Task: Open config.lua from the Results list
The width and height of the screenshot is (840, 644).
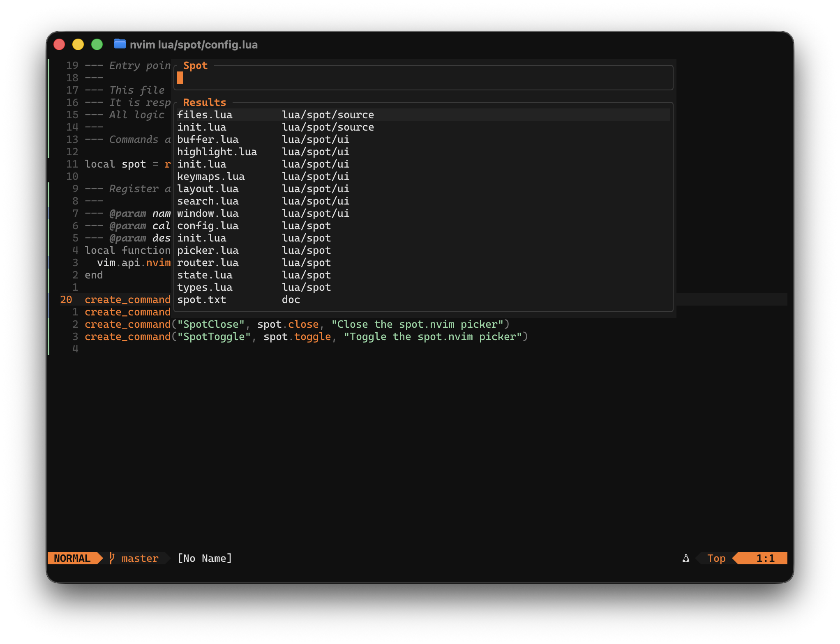Action: 208,225
